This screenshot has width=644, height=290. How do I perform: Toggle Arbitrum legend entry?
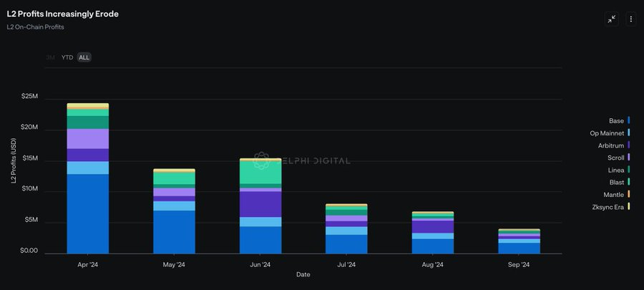click(614, 145)
